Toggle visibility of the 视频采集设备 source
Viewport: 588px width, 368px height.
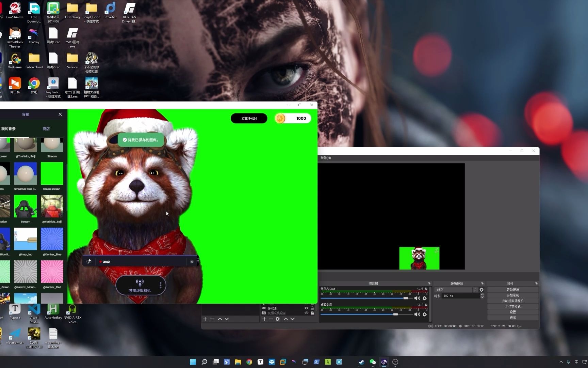point(306,313)
